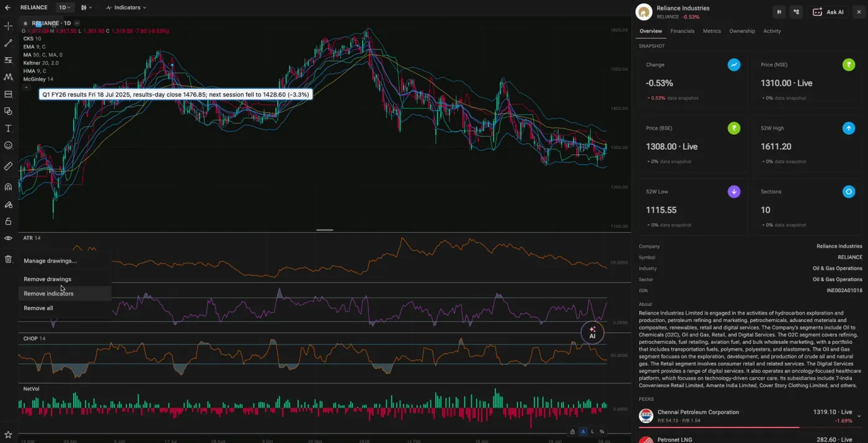Click the Q1 FY26 results annotation label
The height and width of the screenshot is (443, 868).
(x=175, y=95)
